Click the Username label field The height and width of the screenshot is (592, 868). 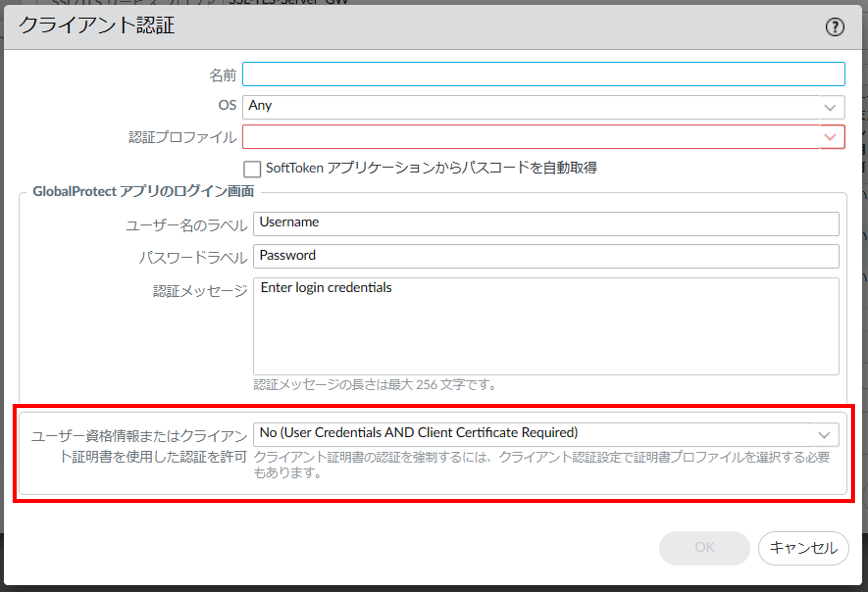click(x=546, y=224)
